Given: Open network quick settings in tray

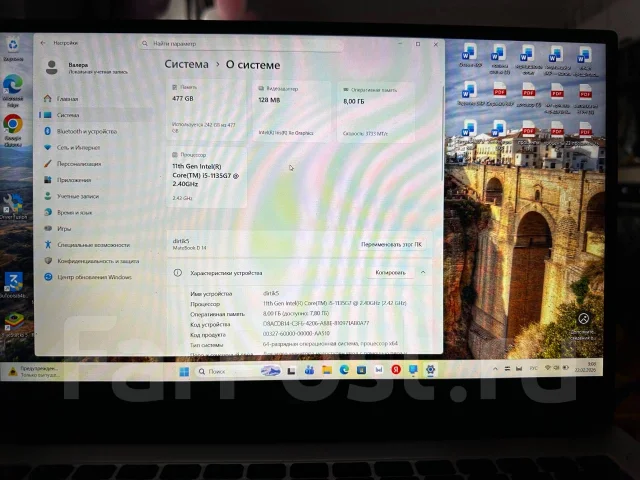Looking at the screenshot, I should (548, 368).
